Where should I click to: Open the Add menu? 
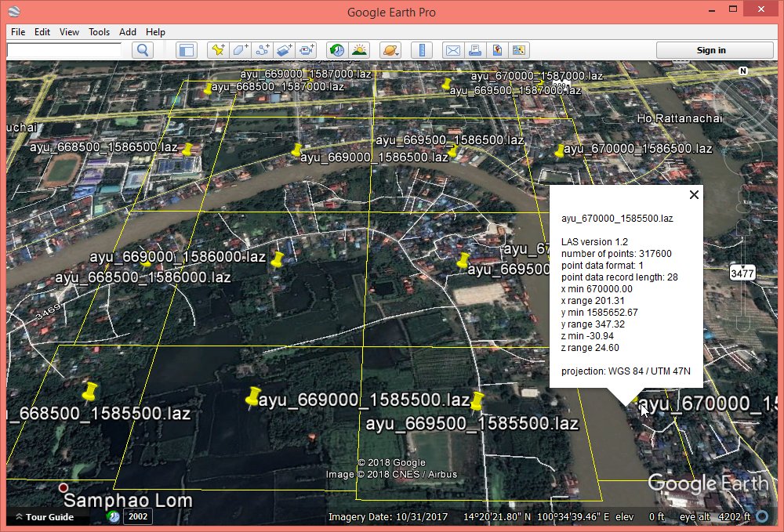[128, 32]
